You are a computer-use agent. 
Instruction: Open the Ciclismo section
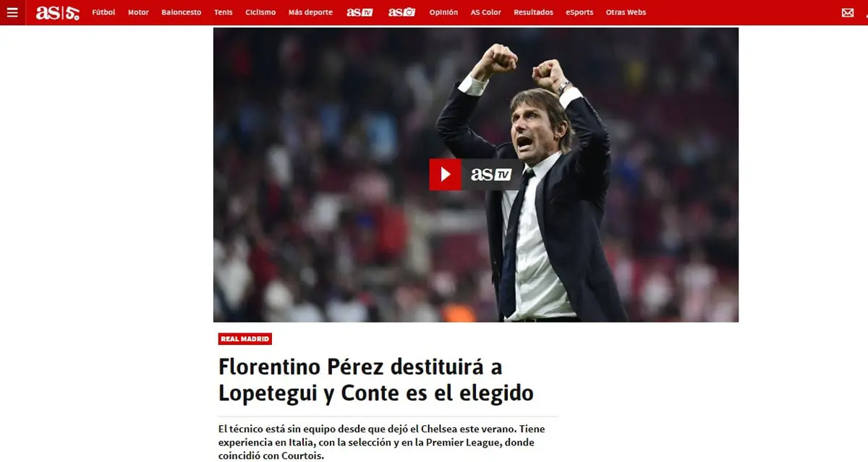[260, 12]
